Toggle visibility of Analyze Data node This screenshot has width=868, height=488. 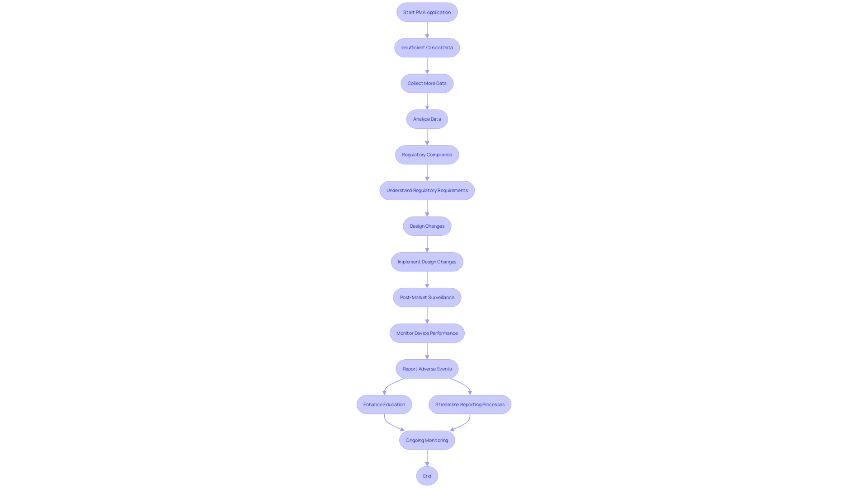427,118
